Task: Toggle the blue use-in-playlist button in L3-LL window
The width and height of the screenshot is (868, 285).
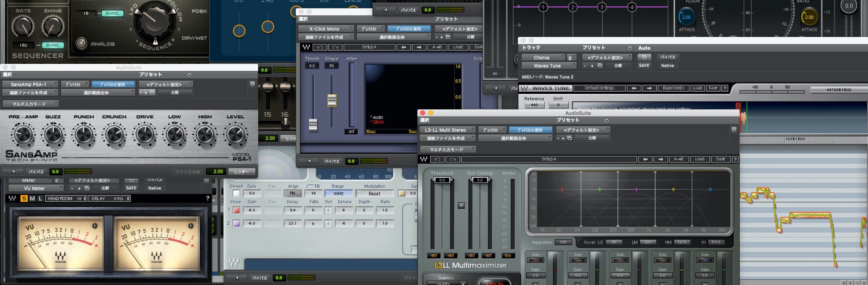Action: point(530,130)
